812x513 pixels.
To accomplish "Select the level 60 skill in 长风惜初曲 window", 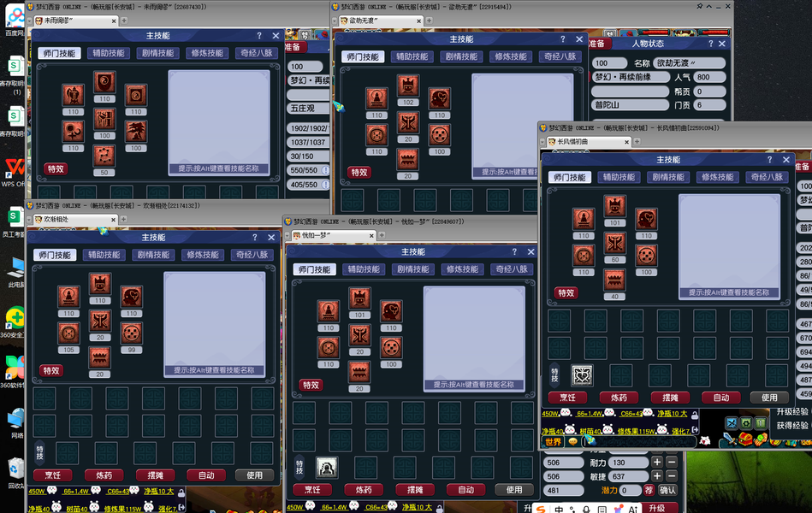I will (614, 243).
